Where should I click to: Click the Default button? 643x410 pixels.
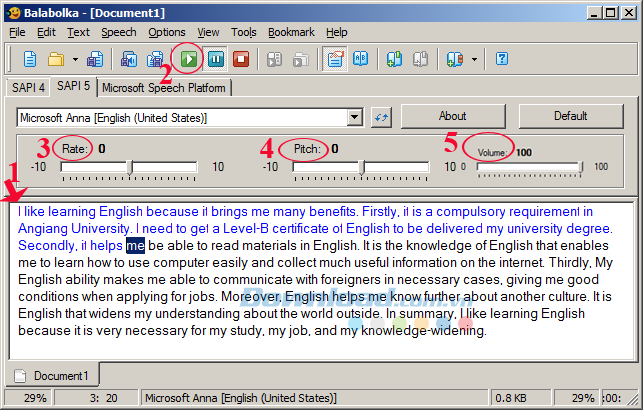coord(570,116)
